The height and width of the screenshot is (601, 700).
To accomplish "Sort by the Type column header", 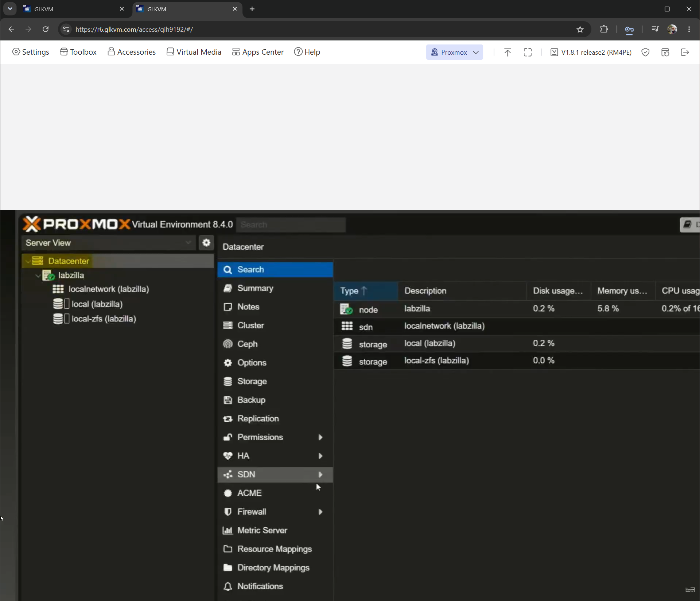I will click(366, 291).
